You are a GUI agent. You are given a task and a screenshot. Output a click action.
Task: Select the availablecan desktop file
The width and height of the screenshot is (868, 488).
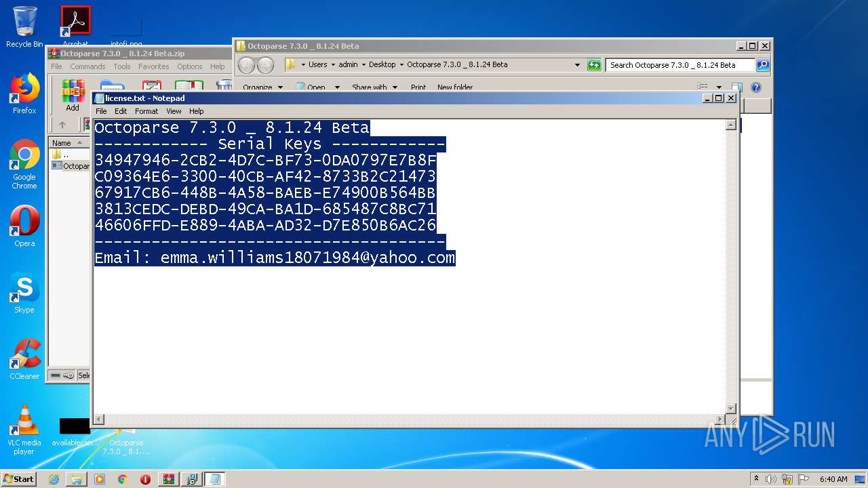click(75, 432)
